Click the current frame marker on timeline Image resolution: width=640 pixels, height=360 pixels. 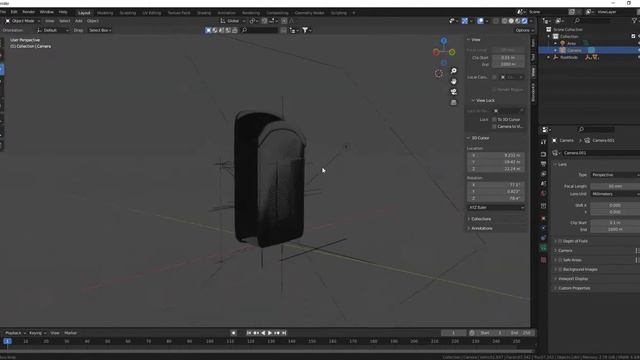point(7,341)
